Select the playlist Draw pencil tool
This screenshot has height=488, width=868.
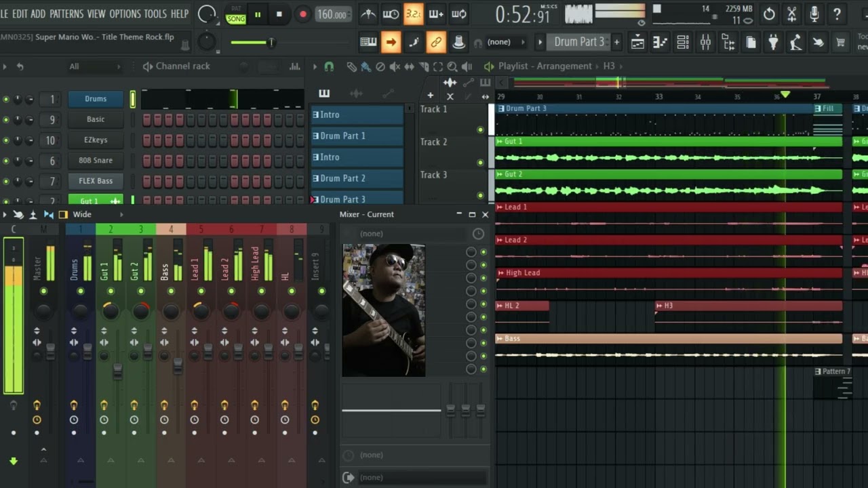[351, 66]
